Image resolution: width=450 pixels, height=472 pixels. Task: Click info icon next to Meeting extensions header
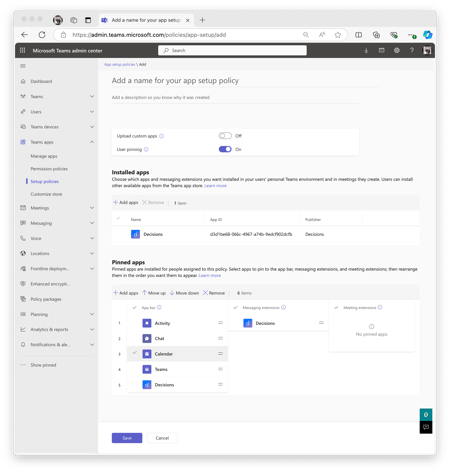click(x=380, y=307)
